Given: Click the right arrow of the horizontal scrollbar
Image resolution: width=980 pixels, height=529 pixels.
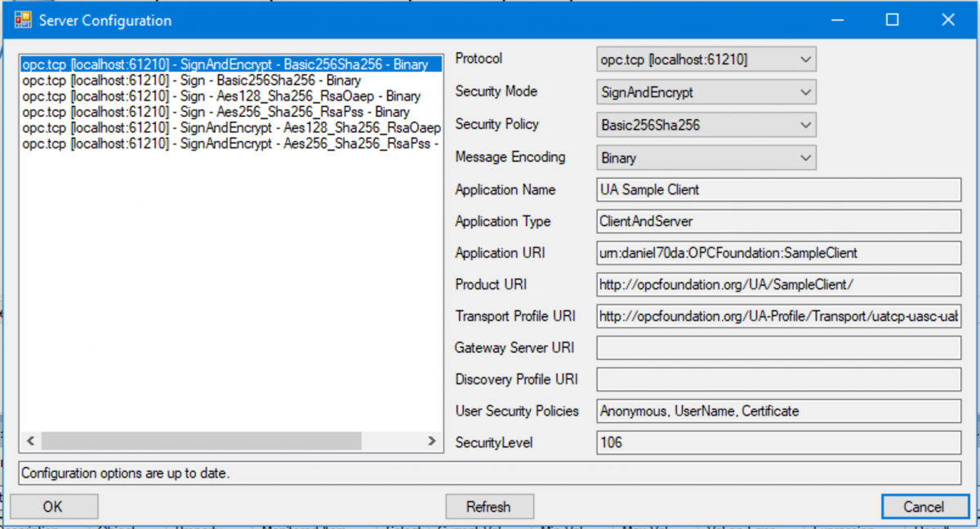Looking at the screenshot, I should point(432,441).
